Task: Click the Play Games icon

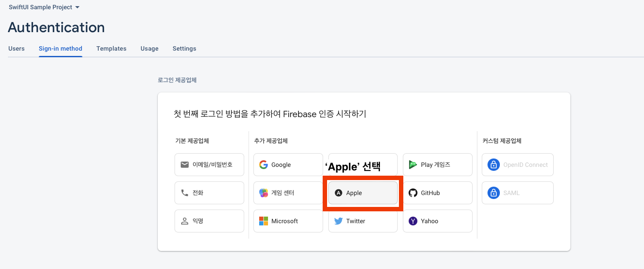Action: point(413,165)
